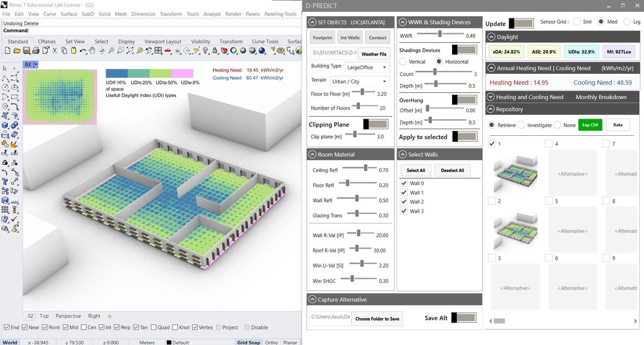
Task: Open the Terrain dropdown
Action: point(360,82)
